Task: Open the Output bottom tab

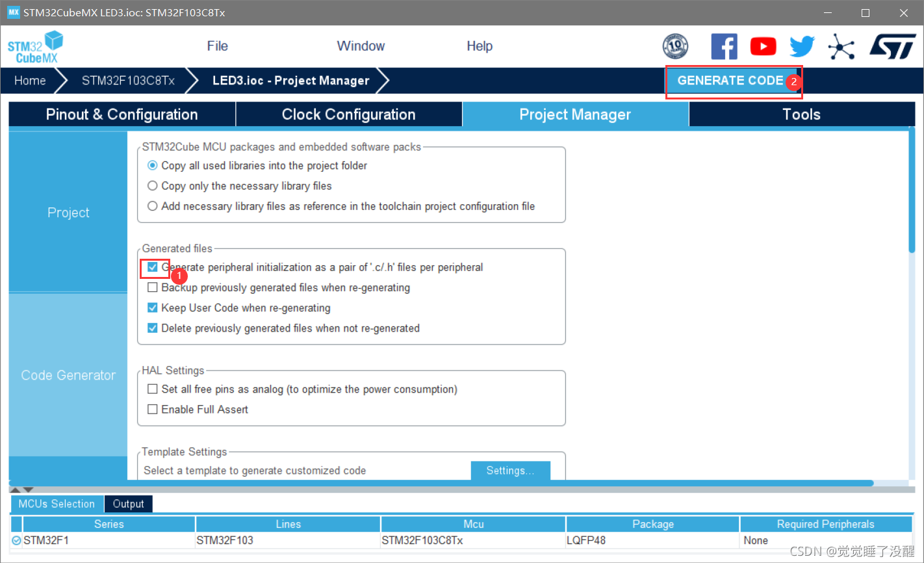Action: click(128, 504)
